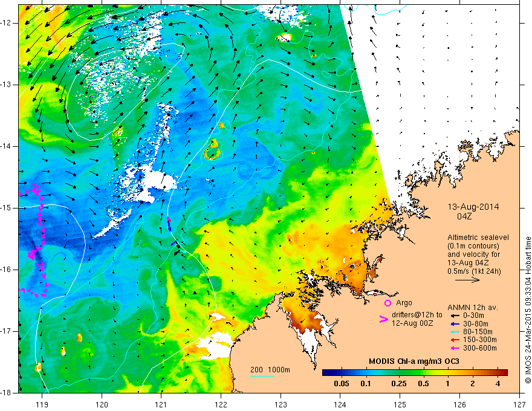Click the longitude axis label '125'

click(x=400, y=405)
